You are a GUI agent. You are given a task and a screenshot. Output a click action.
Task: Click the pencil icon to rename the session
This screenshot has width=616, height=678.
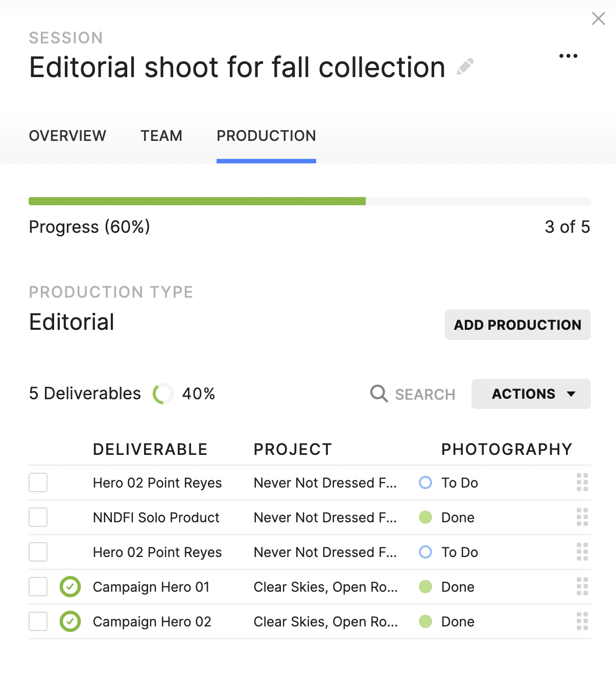(x=465, y=66)
